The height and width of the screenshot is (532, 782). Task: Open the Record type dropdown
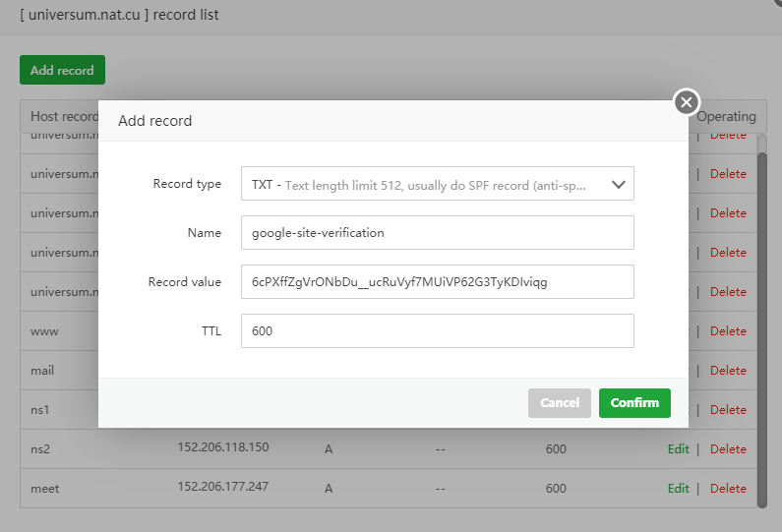[437, 184]
